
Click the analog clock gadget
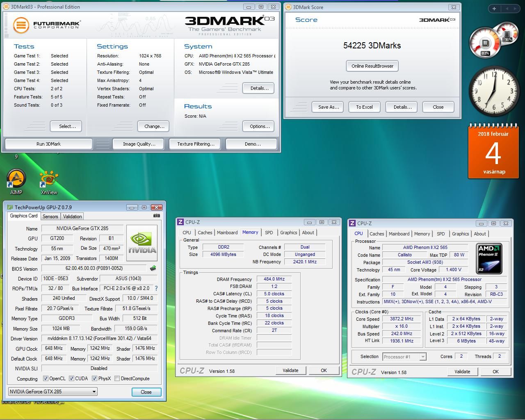coord(494,91)
